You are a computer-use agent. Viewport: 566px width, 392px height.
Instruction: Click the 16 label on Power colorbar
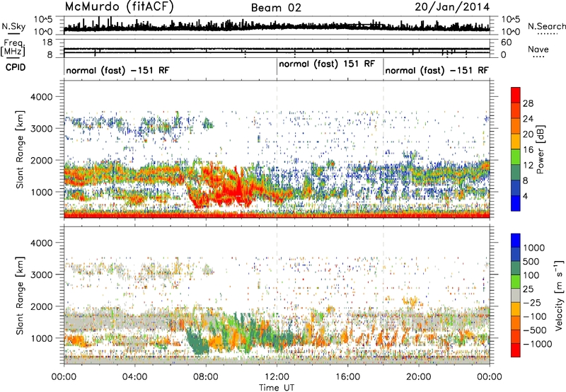(x=528, y=150)
